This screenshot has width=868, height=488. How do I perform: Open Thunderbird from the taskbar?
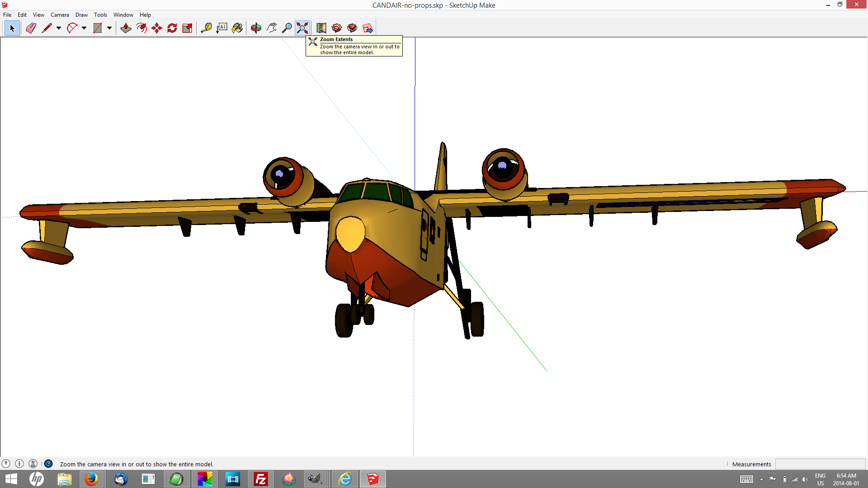click(x=121, y=479)
